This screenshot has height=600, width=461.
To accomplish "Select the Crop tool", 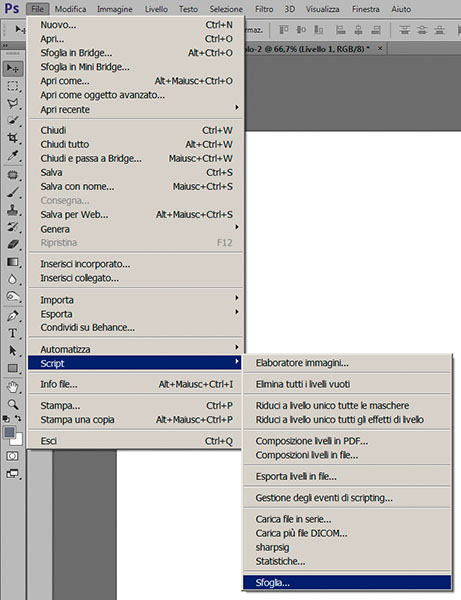I will (x=13, y=138).
